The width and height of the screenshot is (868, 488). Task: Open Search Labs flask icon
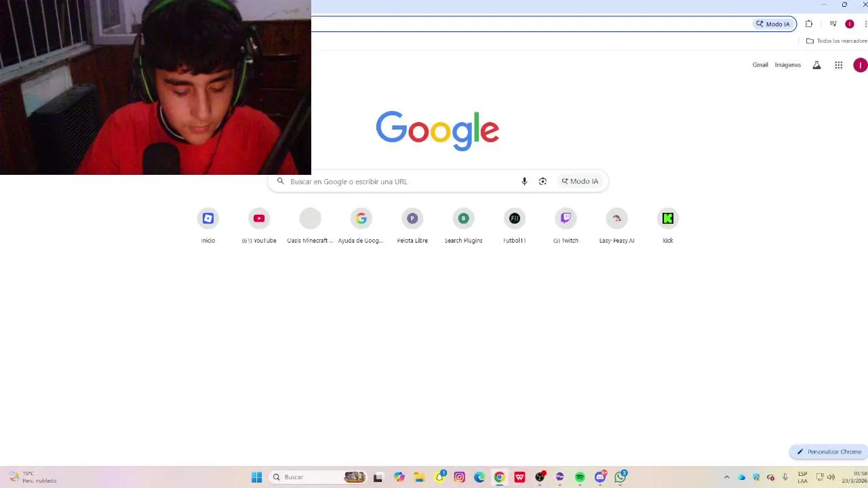pyautogui.click(x=816, y=65)
